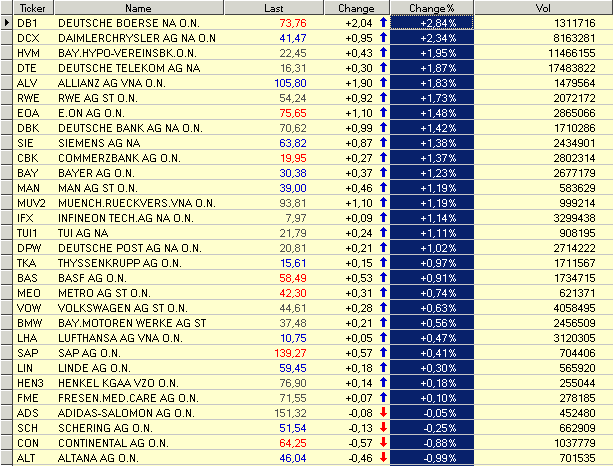Select name BAYER AG O.N.

click(96, 173)
